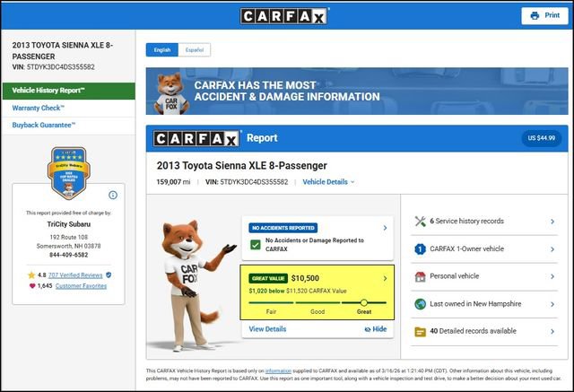Click the info icon in dealer card
The height and width of the screenshot is (392, 574).
113,195
